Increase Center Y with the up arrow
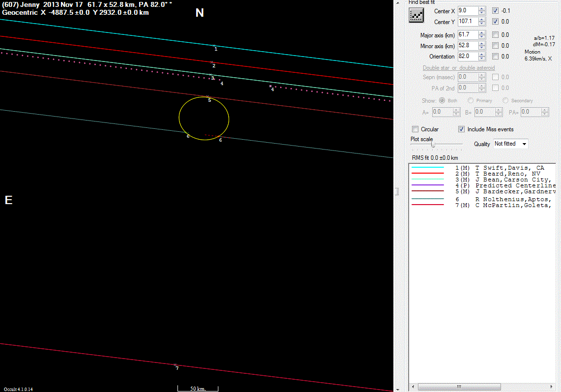 click(482, 19)
